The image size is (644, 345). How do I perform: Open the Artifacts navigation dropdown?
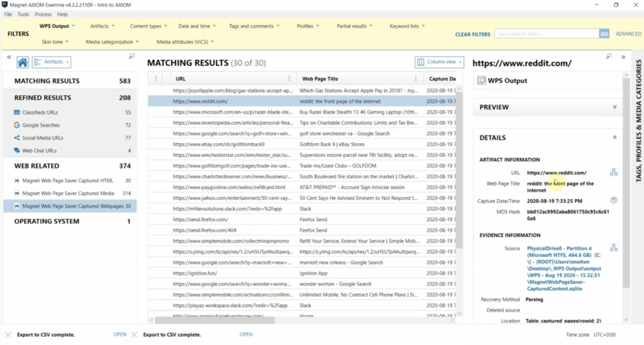point(52,62)
